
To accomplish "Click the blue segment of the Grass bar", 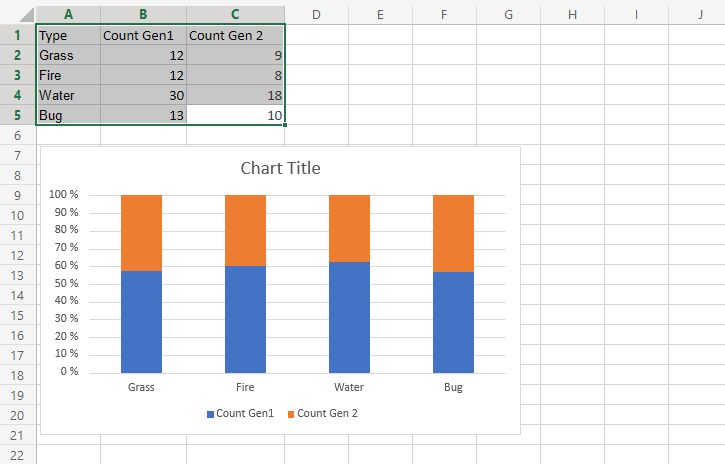I will point(141,322).
